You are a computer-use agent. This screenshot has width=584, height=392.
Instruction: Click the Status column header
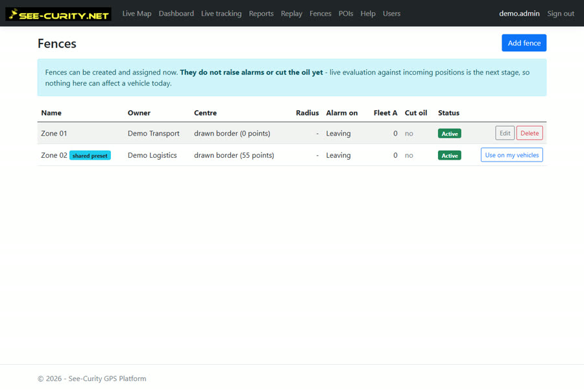(x=448, y=113)
